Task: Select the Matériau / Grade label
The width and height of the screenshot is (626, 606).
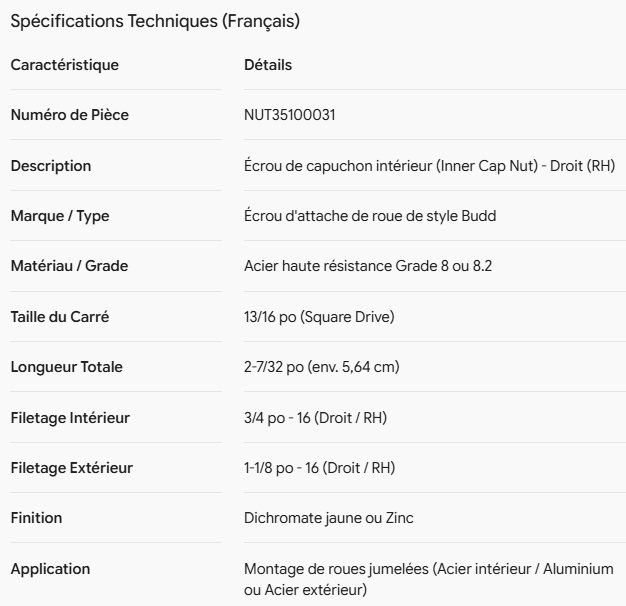Action: (69, 266)
